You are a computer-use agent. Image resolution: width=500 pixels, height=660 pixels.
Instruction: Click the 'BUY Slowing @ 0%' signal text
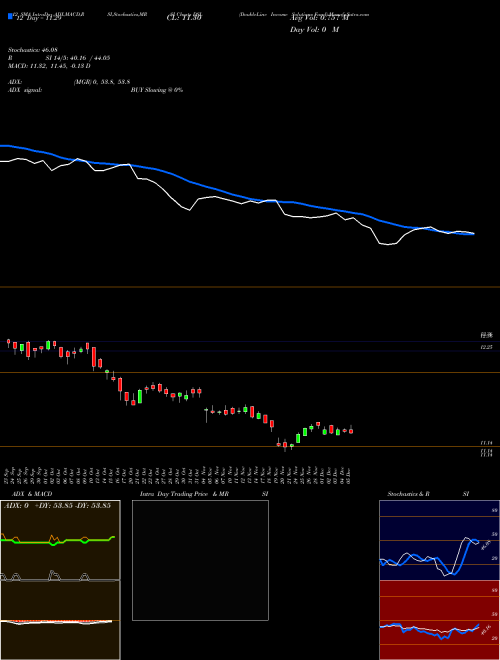point(157,90)
